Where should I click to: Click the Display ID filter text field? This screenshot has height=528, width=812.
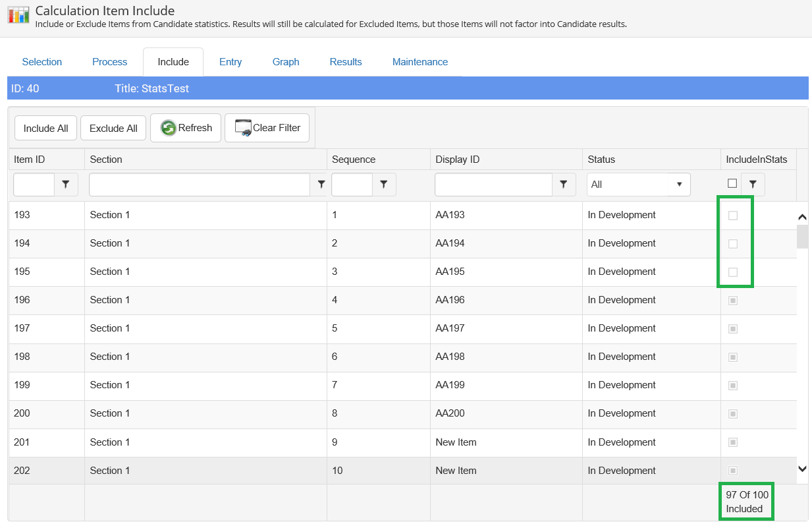493,185
